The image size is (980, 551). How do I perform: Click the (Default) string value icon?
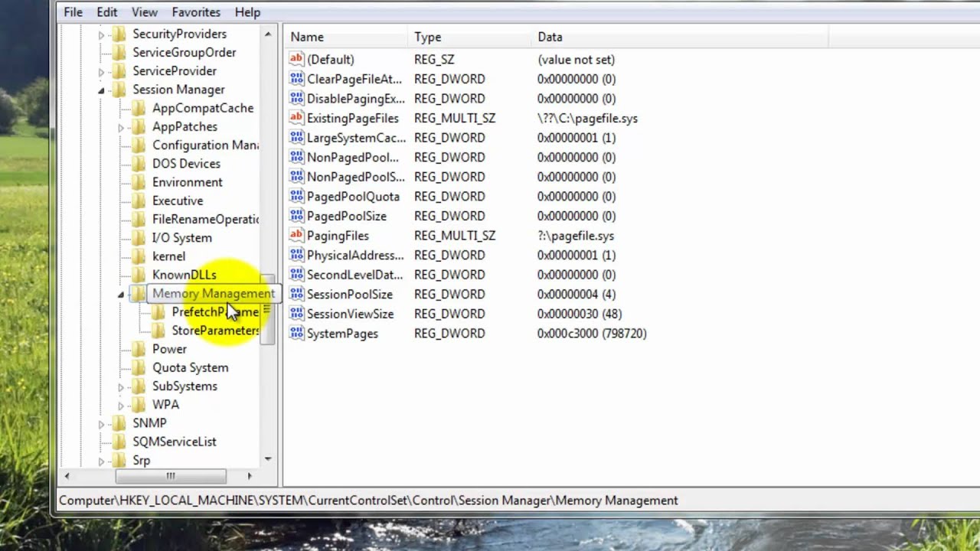pos(296,60)
